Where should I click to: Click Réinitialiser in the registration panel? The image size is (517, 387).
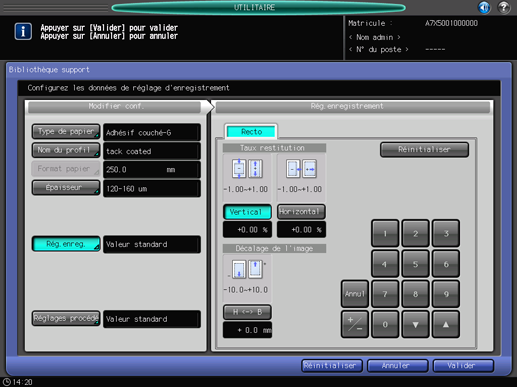pos(424,150)
